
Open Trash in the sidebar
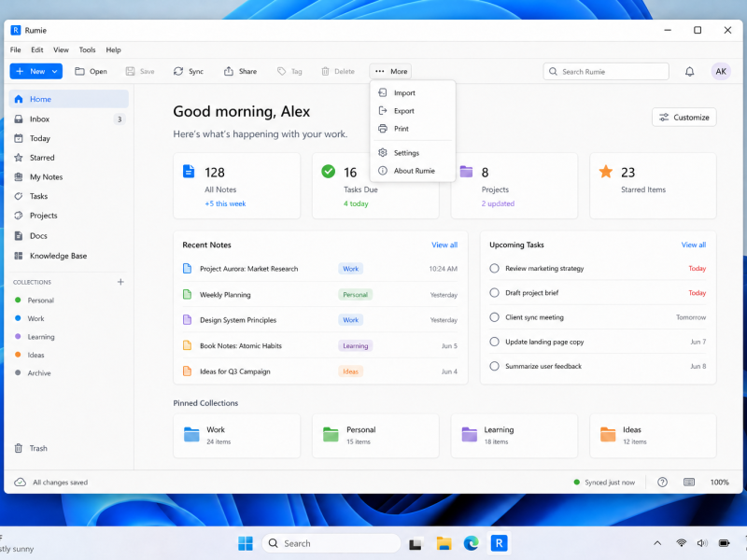(68, 448)
